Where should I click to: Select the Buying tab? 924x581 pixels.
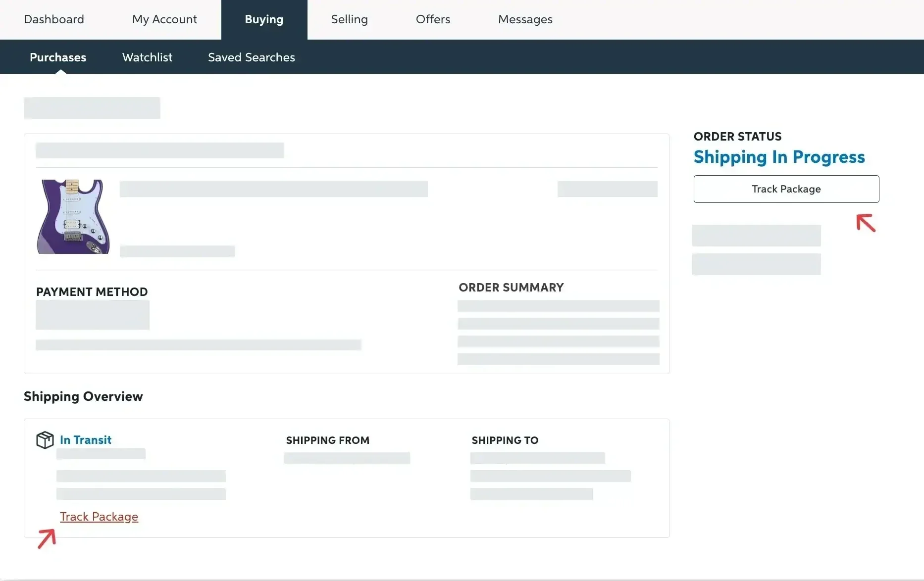coord(263,19)
